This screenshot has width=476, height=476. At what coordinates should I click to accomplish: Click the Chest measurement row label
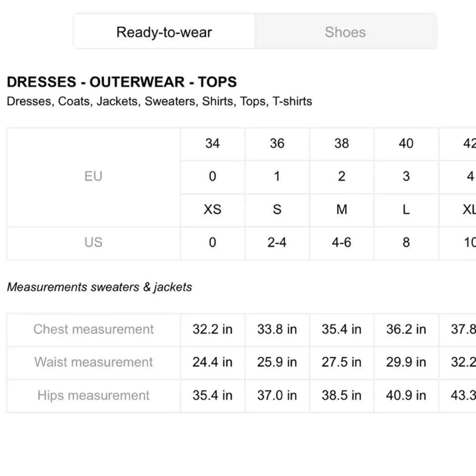coord(93,329)
